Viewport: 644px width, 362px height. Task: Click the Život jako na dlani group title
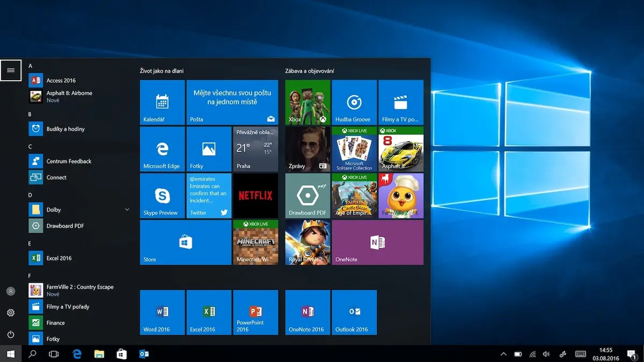[162, 71]
